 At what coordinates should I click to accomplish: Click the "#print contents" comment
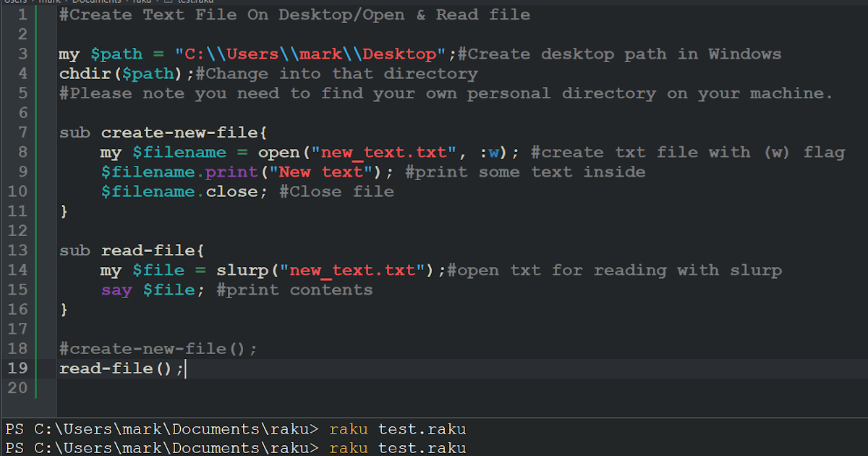click(294, 290)
